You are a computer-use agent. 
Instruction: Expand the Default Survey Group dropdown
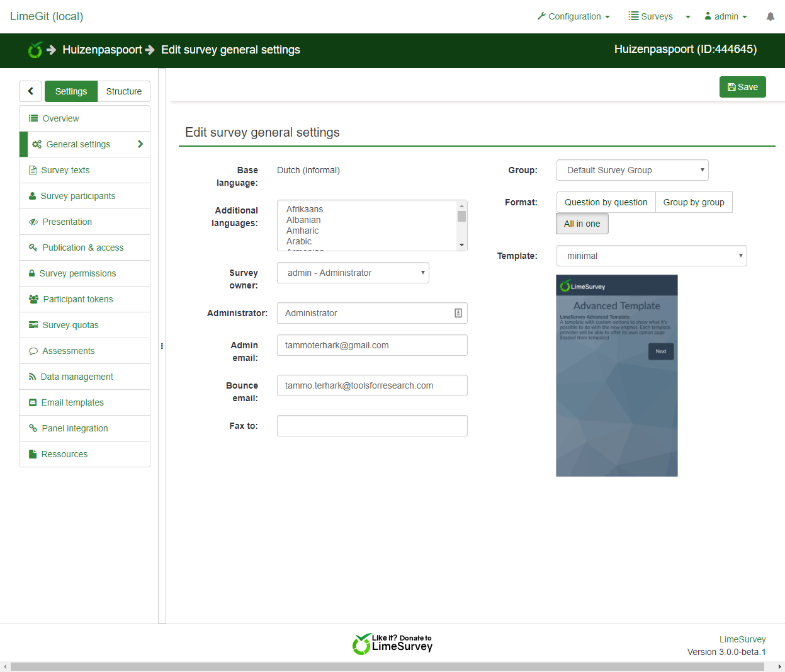(632, 170)
